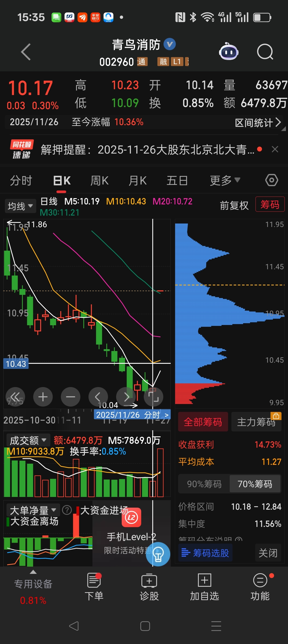Jump to earliest data double-arrow button
This screenshot has width=288, height=644.
pyautogui.click(x=15, y=397)
